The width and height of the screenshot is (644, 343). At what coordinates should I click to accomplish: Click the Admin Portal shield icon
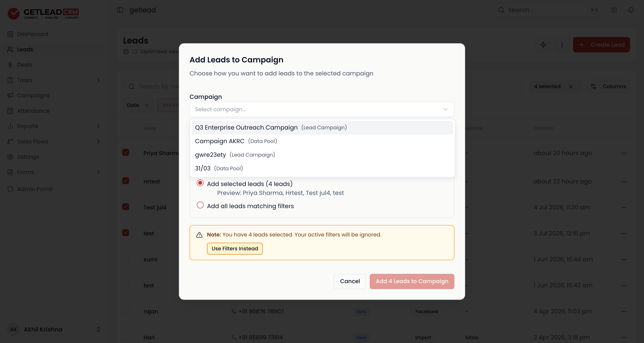10,189
